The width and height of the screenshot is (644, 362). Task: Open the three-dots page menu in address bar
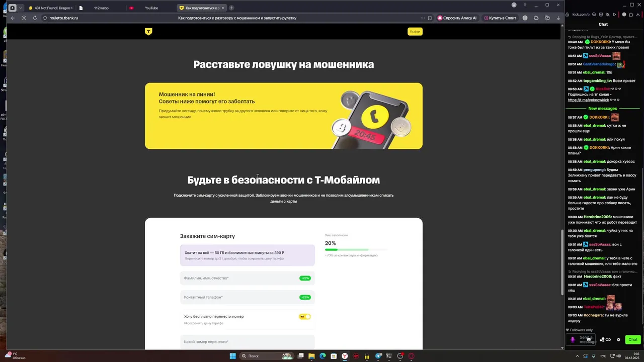point(423,18)
